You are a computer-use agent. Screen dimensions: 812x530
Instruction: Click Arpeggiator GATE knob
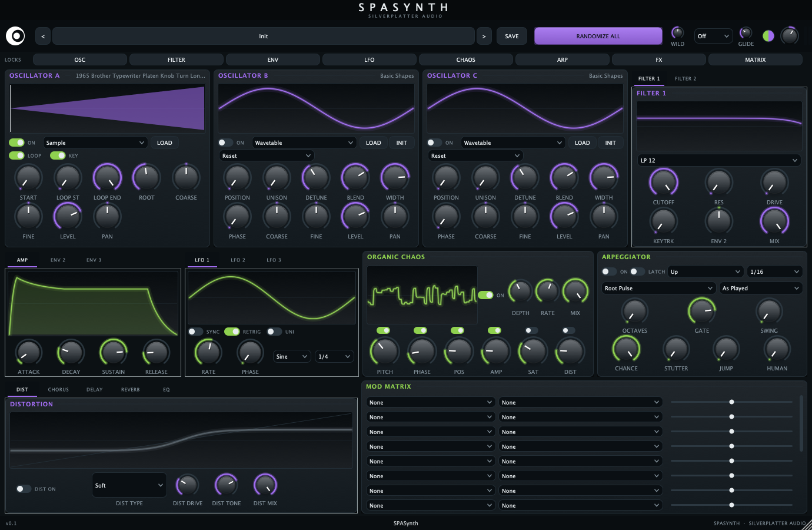(702, 310)
